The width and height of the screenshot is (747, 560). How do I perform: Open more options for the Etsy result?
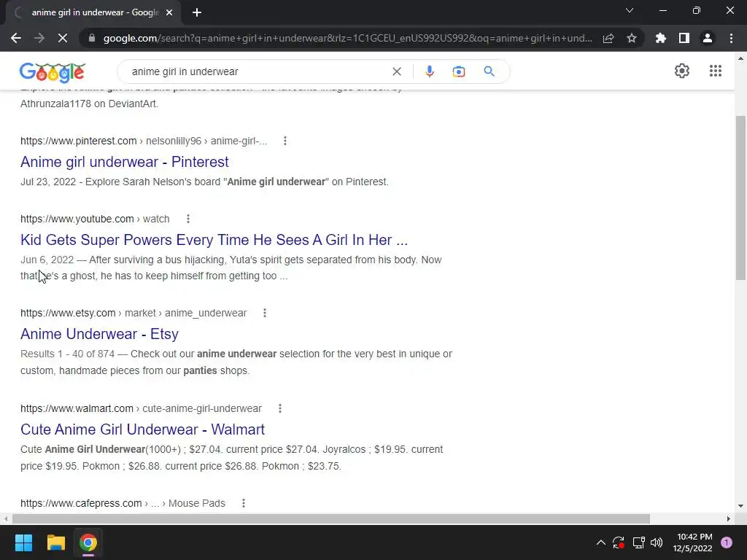point(265,313)
